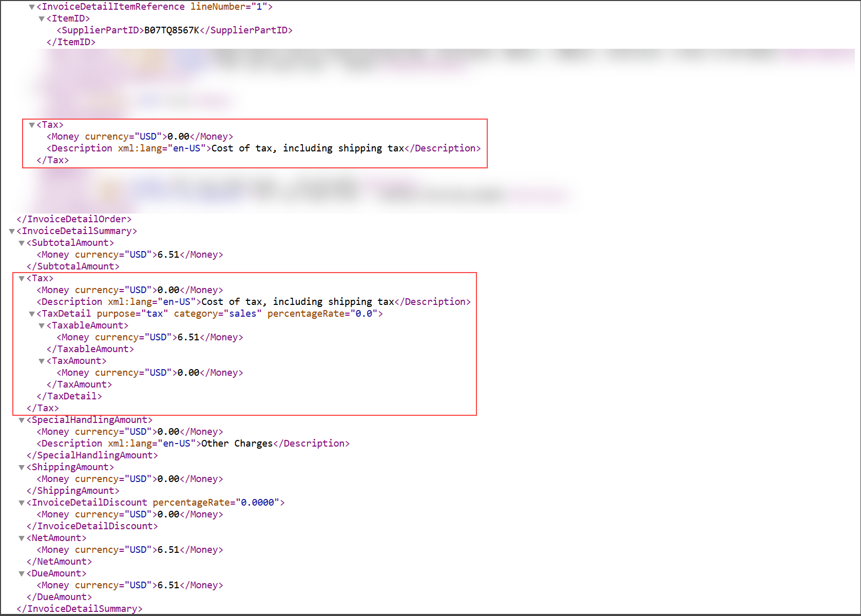The height and width of the screenshot is (616, 861).
Task: Click the closing </NetAmount> tag
Action: click(x=59, y=562)
